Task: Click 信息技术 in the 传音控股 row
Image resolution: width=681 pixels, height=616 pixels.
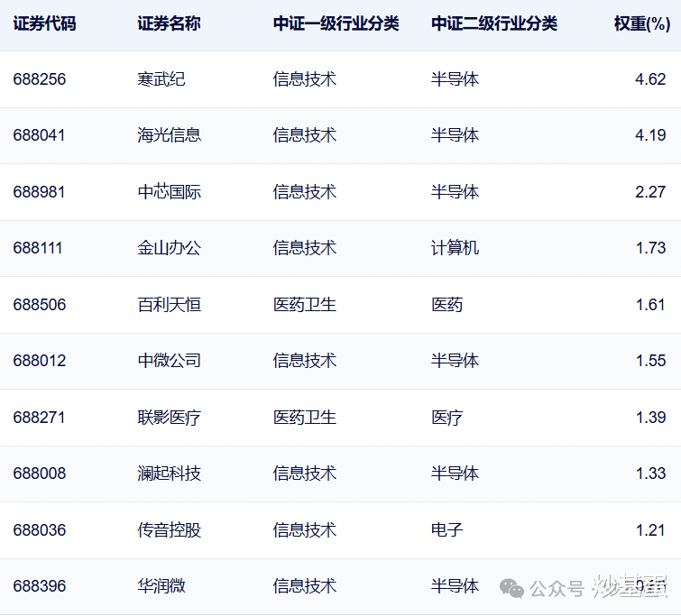Action: [305, 530]
